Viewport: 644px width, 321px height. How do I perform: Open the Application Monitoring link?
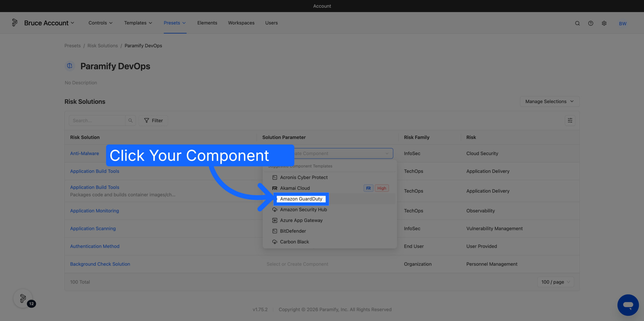(95, 211)
